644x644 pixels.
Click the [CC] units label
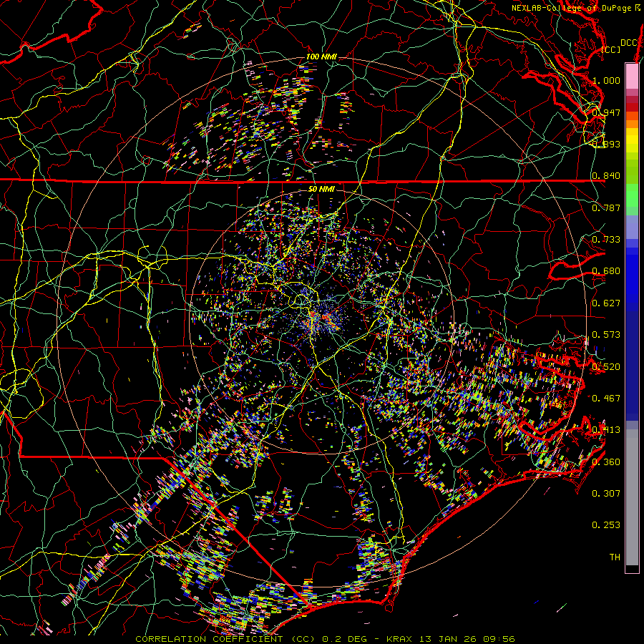611,49
